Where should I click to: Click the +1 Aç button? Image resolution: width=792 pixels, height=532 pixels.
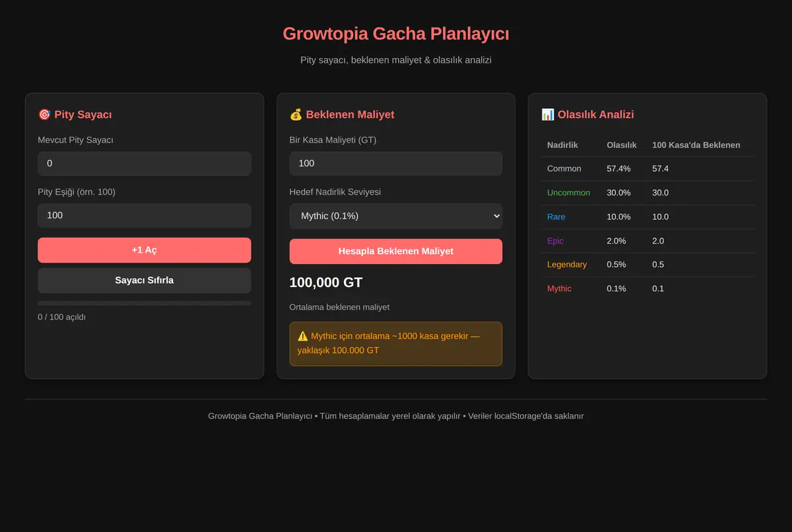click(x=145, y=250)
